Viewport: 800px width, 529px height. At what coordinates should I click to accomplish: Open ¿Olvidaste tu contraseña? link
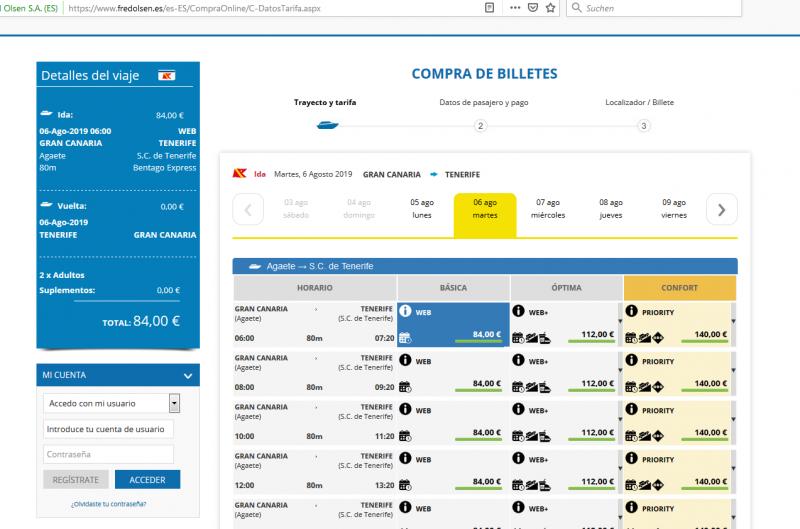point(108,504)
